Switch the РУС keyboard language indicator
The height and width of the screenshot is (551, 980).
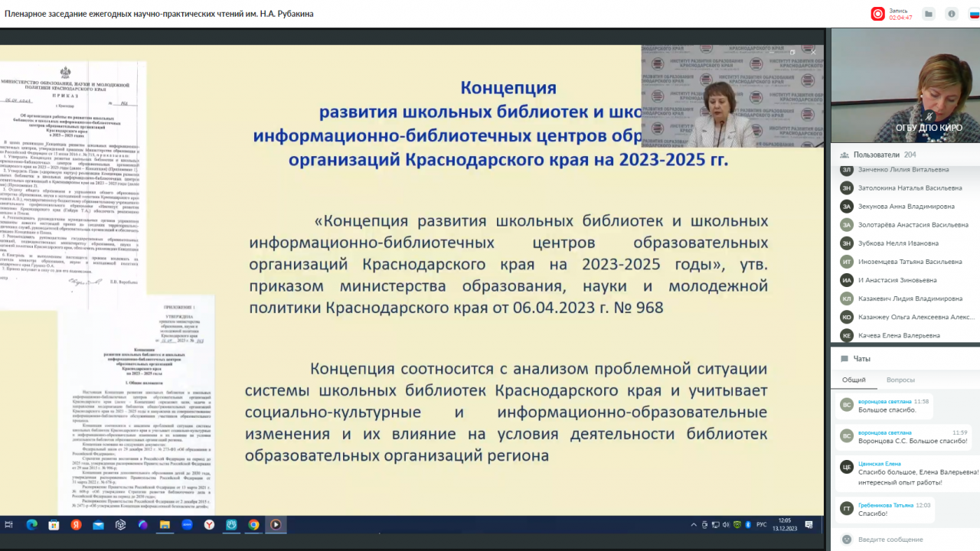click(x=761, y=525)
